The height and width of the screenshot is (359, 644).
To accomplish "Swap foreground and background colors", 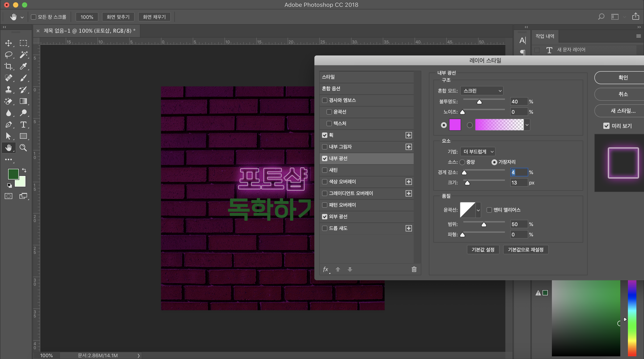I will click(x=24, y=170).
